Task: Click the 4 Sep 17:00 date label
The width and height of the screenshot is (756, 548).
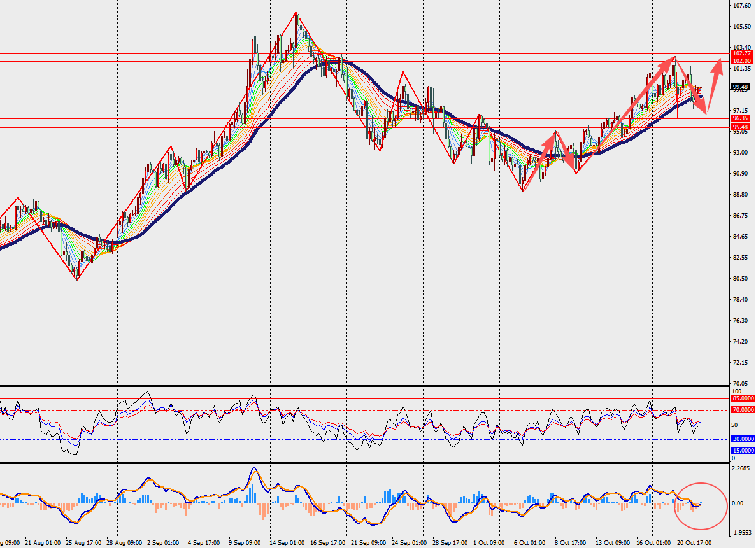Action: click(204, 543)
